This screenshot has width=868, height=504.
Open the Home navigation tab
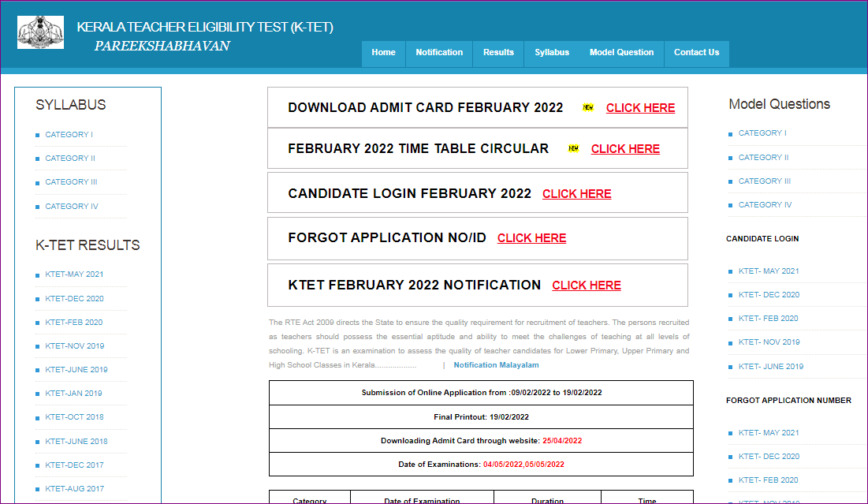pos(383,53)
